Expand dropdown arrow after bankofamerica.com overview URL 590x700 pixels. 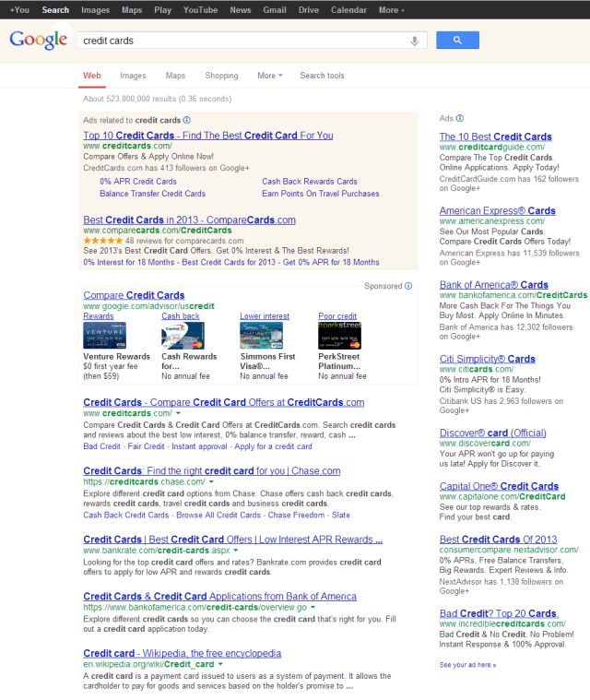point(313,608)
